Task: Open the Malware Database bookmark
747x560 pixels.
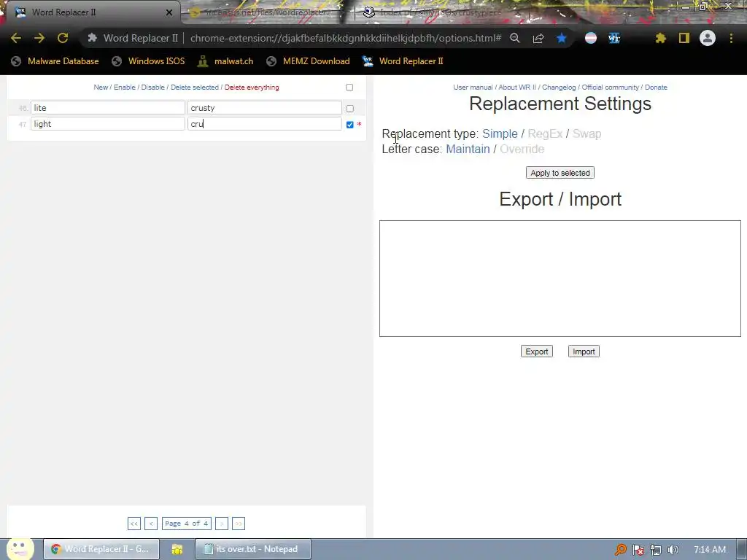Action: [x=55, y=61]
